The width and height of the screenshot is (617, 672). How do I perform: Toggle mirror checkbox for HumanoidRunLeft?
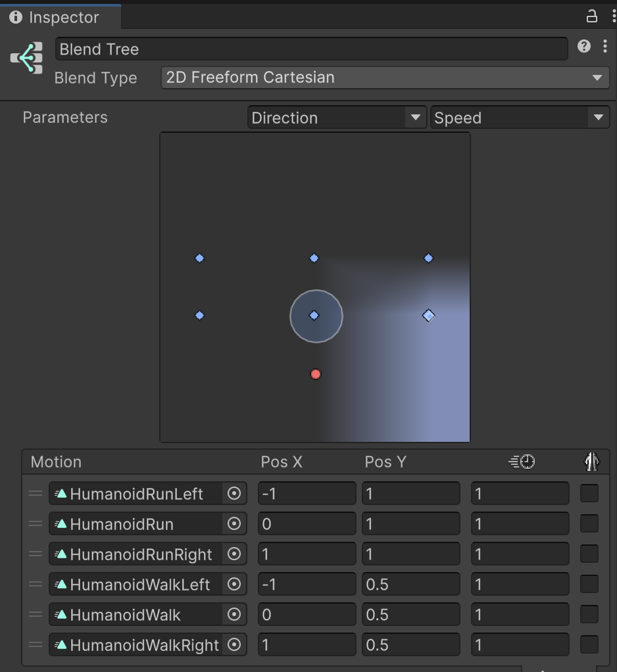coord(589,493)
